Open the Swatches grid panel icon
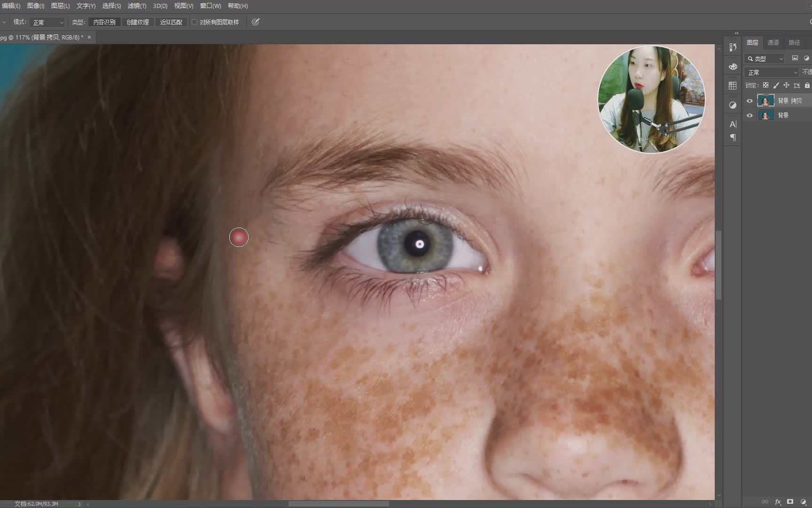The height and width of the screenshot is (508, 812). (x=733, y=86)
